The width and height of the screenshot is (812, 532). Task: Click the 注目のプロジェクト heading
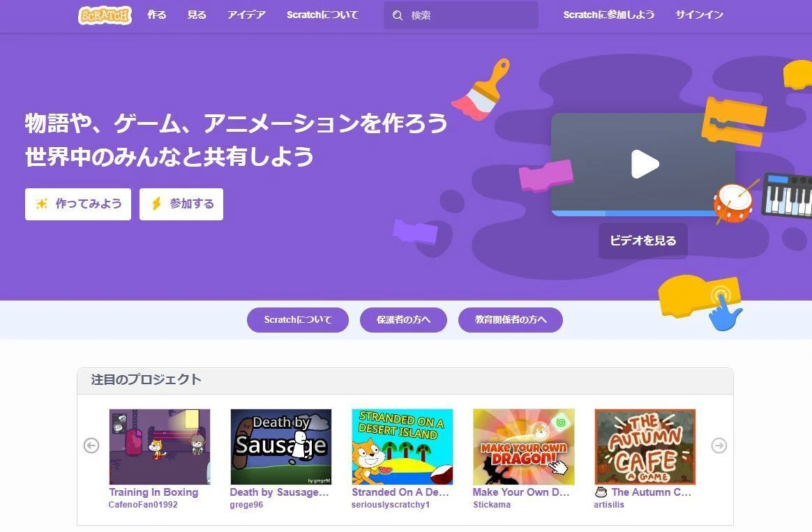point(146,380)
